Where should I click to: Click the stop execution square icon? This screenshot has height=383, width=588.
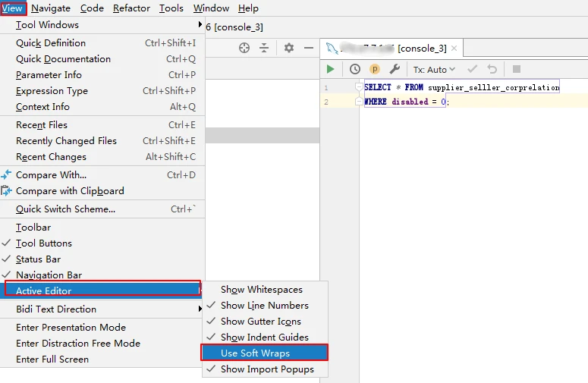[517, 69]
